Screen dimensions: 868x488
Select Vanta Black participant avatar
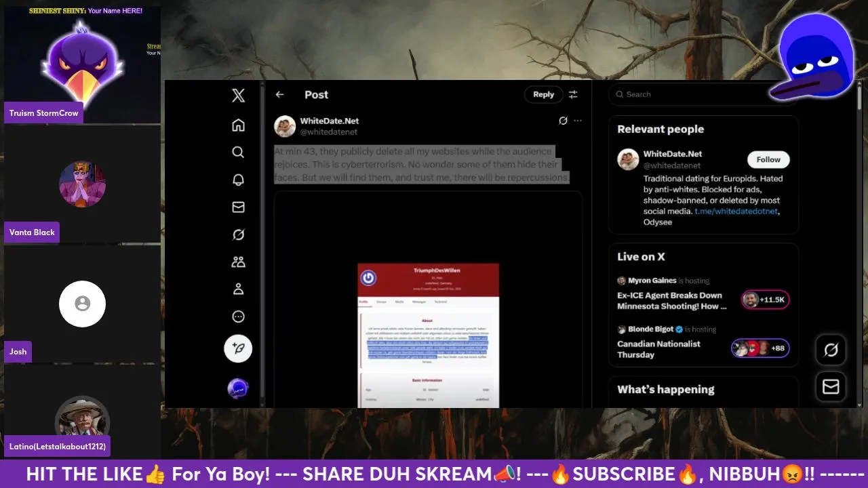(82, 184)
